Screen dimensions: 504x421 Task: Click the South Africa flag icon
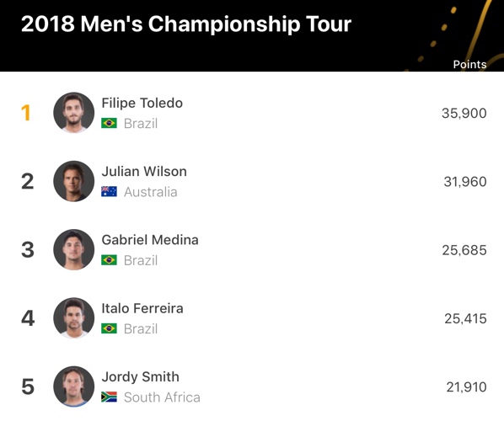[x=109, y=397]
